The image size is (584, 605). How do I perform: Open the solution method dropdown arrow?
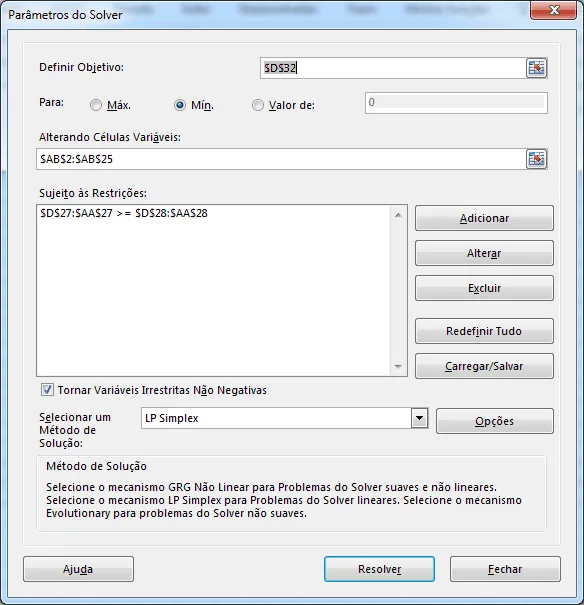(x=420, y=418)
